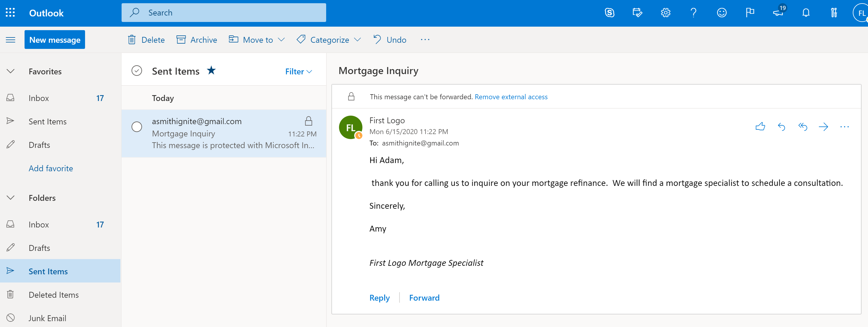The height and width of the screenshot is (327, 868).
Task: Open the Sent Items folder
Action: click(48, 271)
